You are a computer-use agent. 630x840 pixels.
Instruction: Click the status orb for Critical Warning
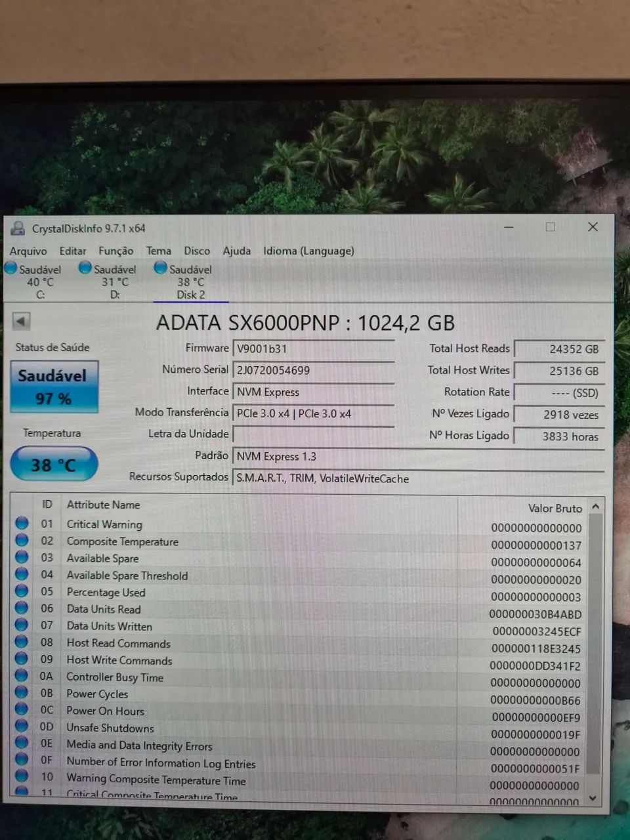tap(22, 523)
